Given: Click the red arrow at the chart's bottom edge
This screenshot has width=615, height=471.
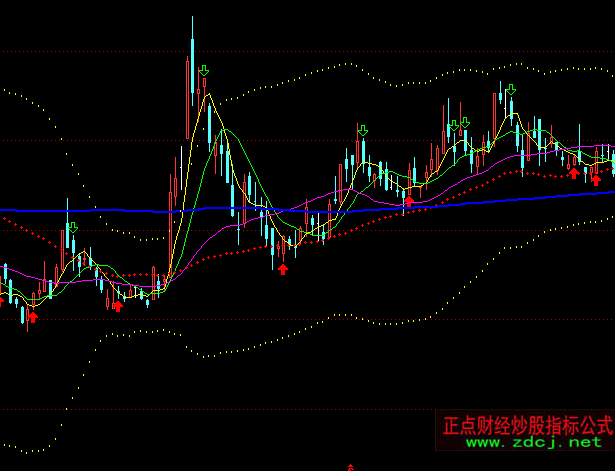Looking at the screenshot, I should 350,466.
